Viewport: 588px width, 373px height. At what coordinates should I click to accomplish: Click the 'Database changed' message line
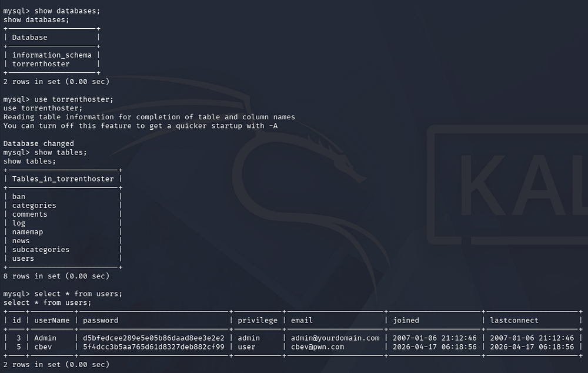[x=39, y=143]
